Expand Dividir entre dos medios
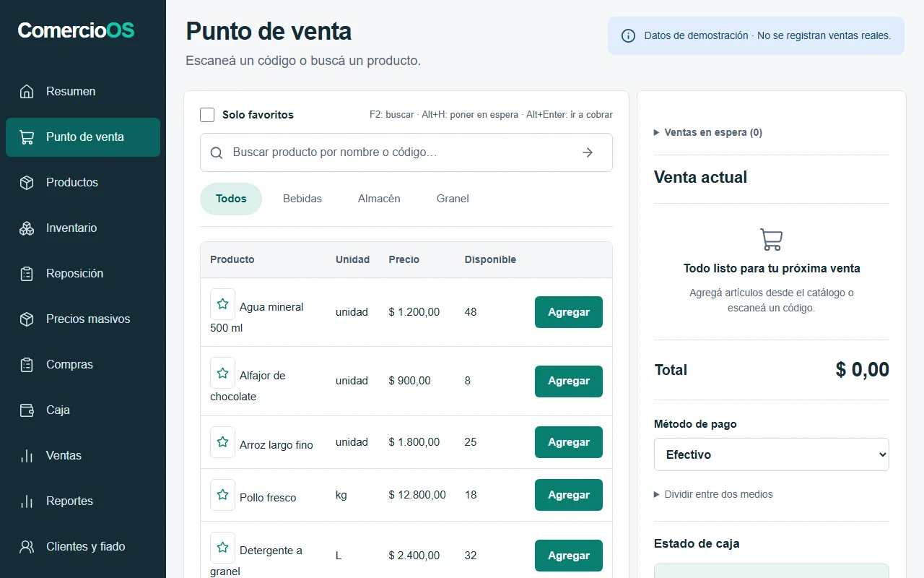The width and height of the screenshot is (924, 578). coord(713,494)
